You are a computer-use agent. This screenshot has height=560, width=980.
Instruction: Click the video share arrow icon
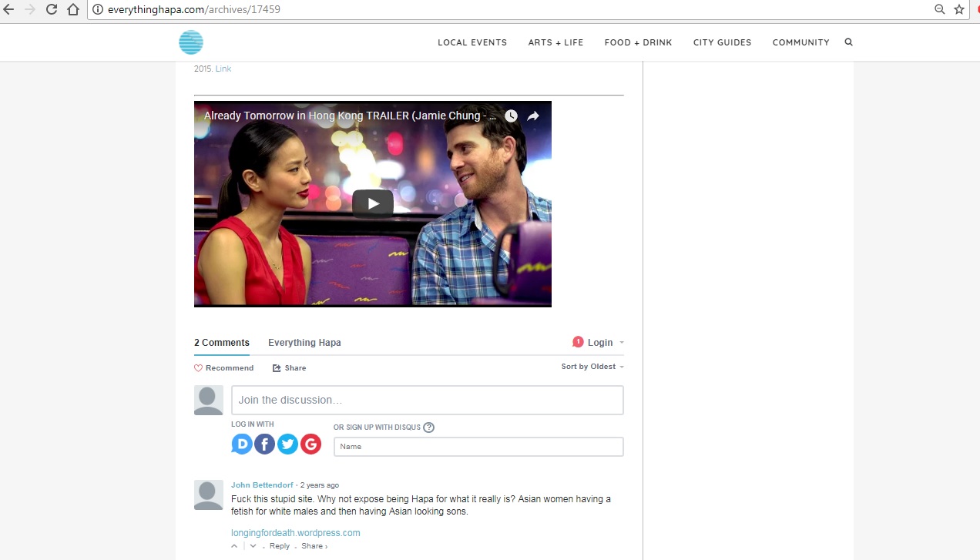[533, 116]
